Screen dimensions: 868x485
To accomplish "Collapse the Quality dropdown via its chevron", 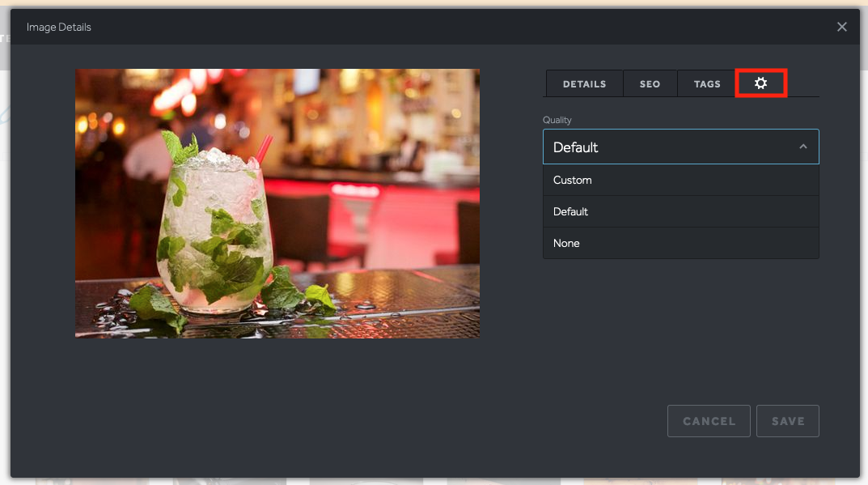I will pos(803,147).
